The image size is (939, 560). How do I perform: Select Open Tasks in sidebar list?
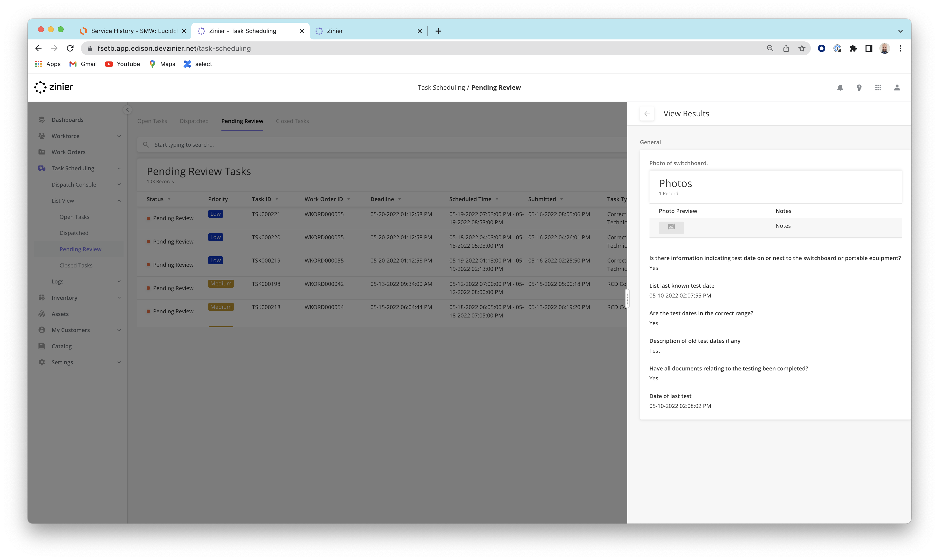74,217
